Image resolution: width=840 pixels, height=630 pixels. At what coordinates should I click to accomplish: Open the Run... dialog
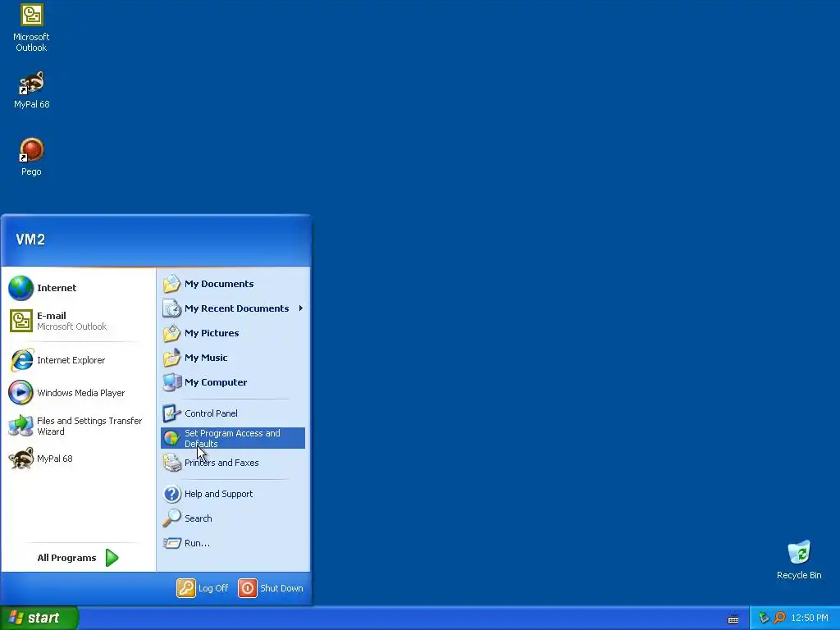pyautogui.click(x=233, y=543)
